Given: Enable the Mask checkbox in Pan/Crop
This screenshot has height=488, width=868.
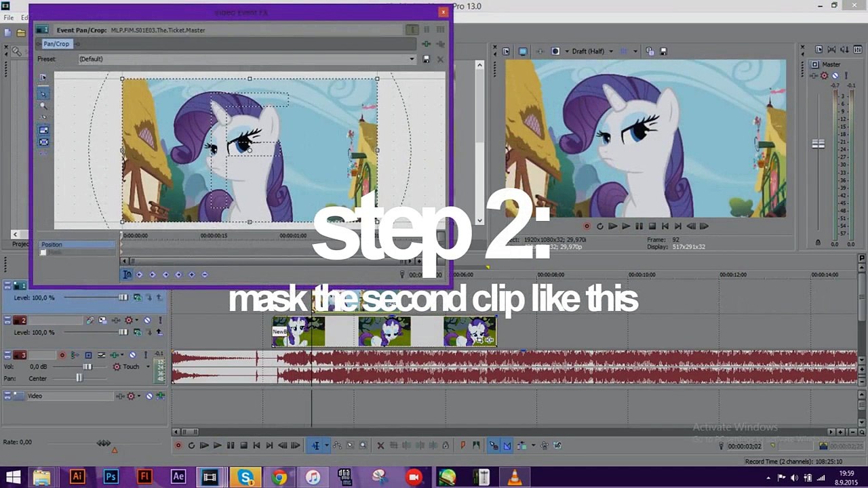Looking at the screenshot, I should [x=43, y=253].
